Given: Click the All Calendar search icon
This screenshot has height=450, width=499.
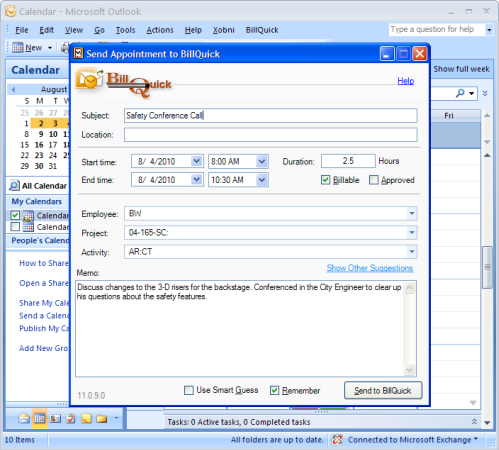Looking at the screenshot, I should (x=14, y=186).
